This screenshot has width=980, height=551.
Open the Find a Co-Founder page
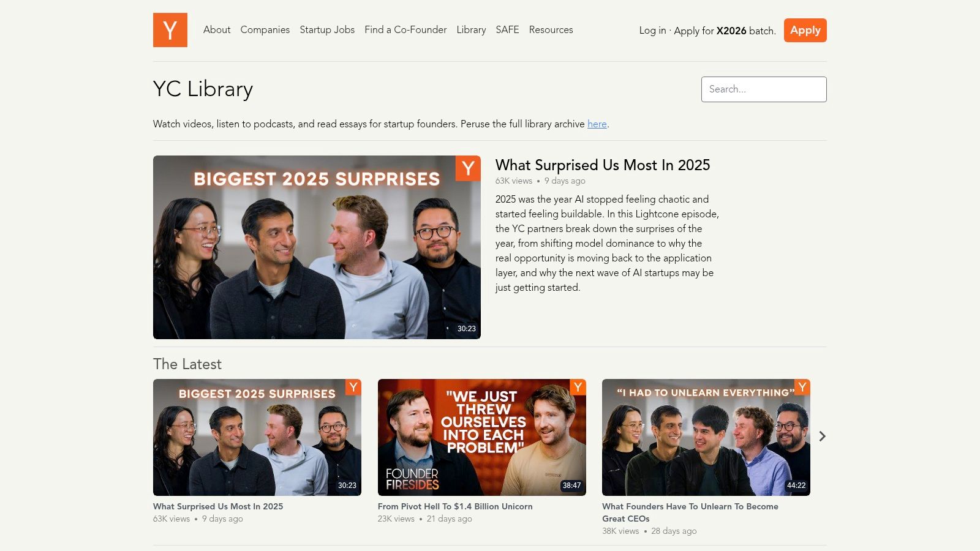[x=405, y=30]
